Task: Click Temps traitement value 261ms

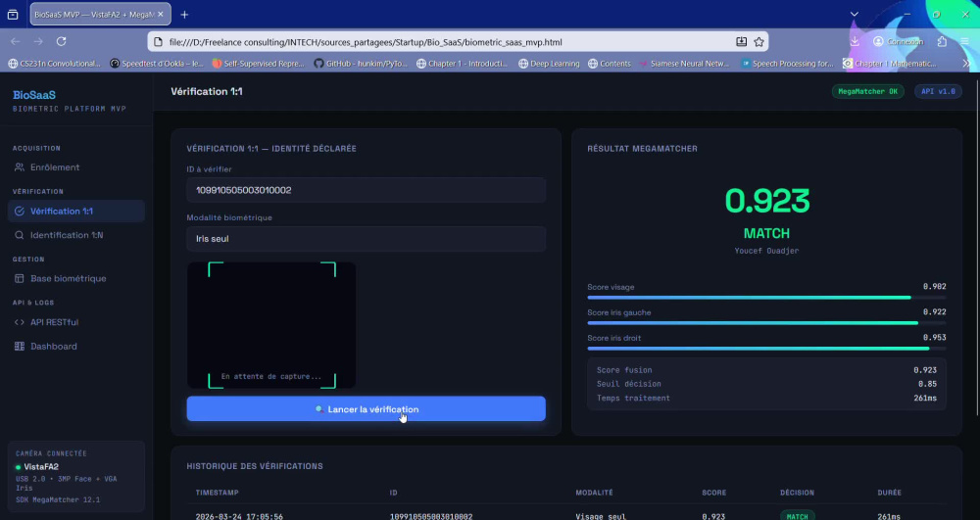Action: pos(924,399)
